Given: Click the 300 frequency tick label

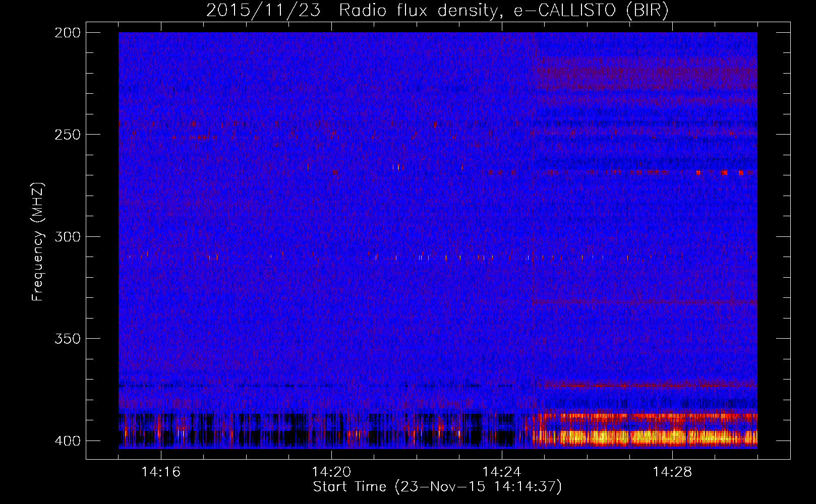Looking at the screenshot, I should 67,236.
